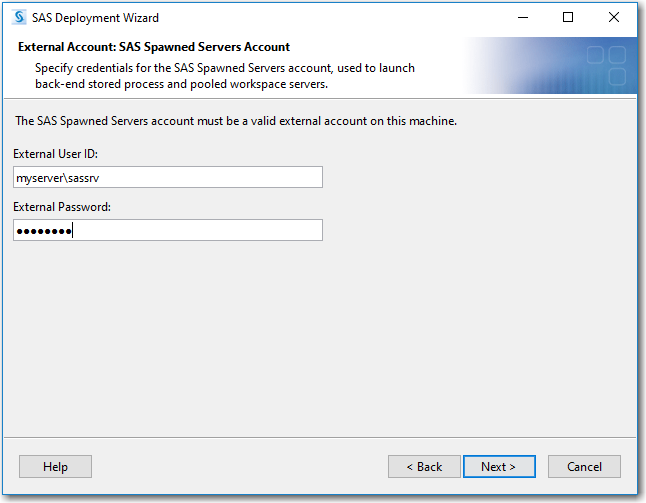646x503 pixels.
Task: Click the "External Account" bold page heading
Action: (x=154, y=47)
